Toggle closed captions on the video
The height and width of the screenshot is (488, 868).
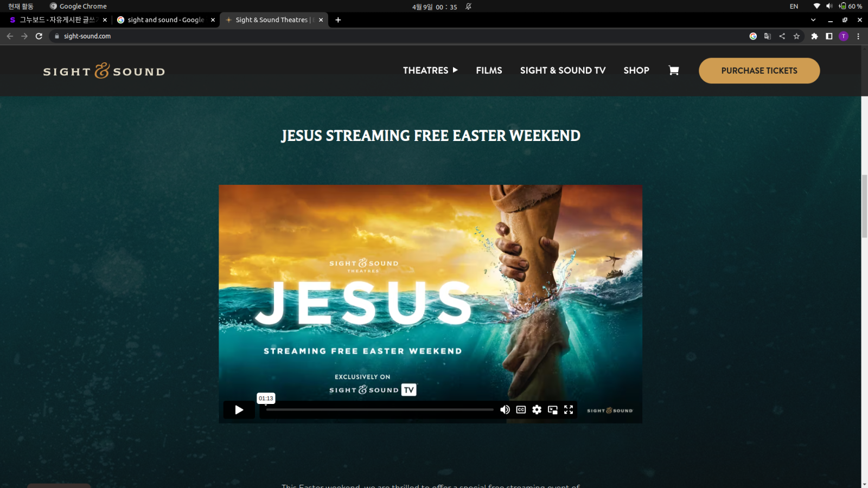pos(521,410)
